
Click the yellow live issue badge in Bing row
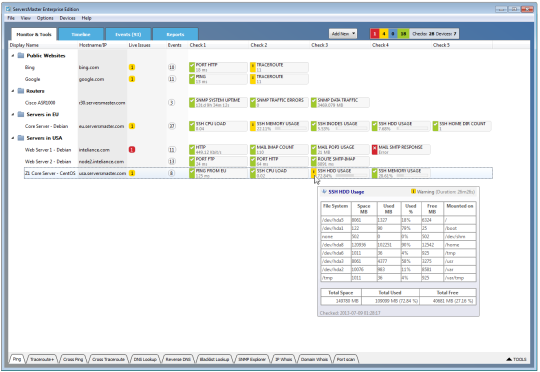click(x=132, y=67)
